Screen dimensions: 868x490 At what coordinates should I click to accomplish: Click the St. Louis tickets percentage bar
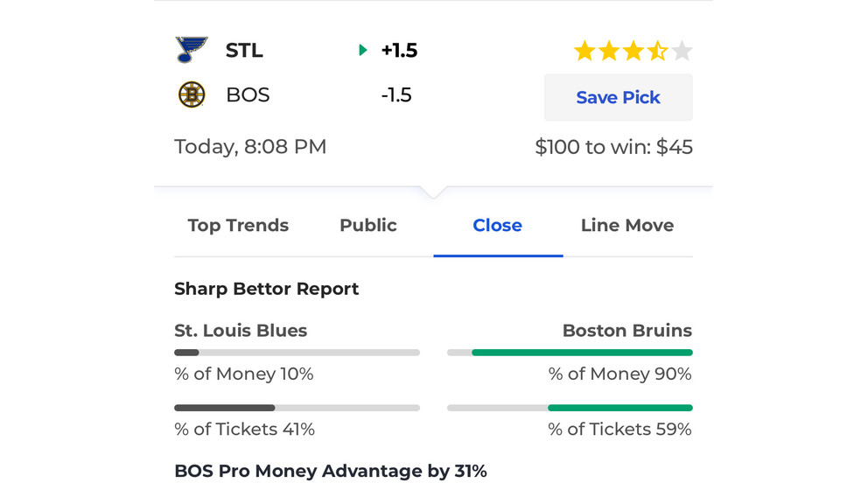(297, 408)
